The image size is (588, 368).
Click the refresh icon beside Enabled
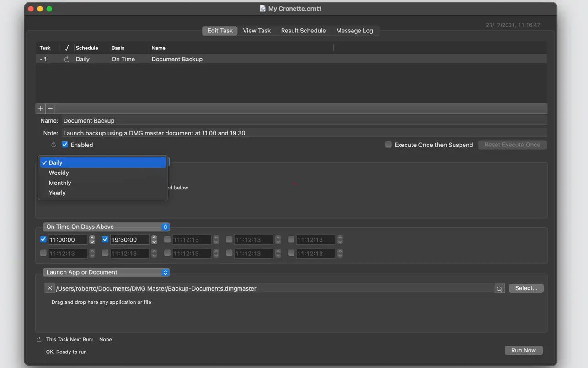[53, 145]
